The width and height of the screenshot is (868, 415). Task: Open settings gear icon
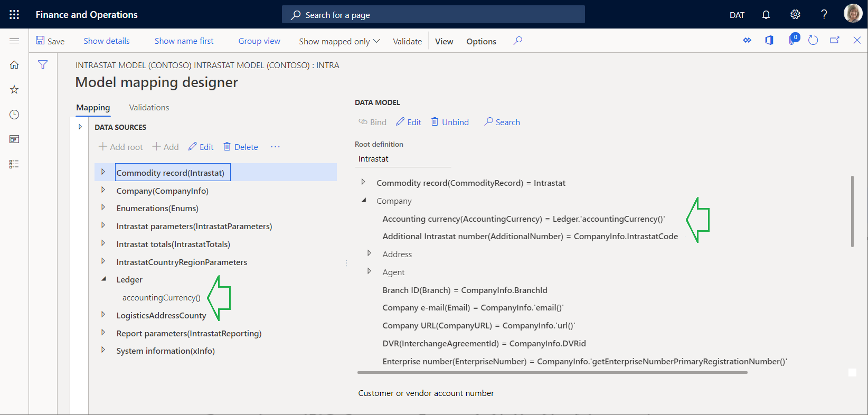pos(795,14)
